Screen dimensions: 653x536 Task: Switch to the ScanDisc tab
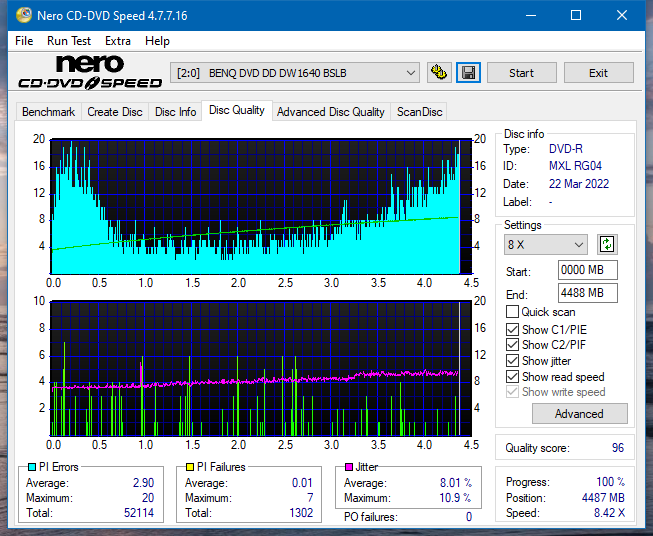tap(419, 112)
